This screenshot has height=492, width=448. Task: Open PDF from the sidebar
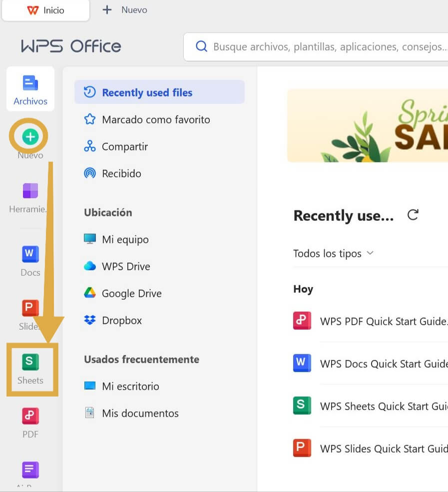[30, 423]
